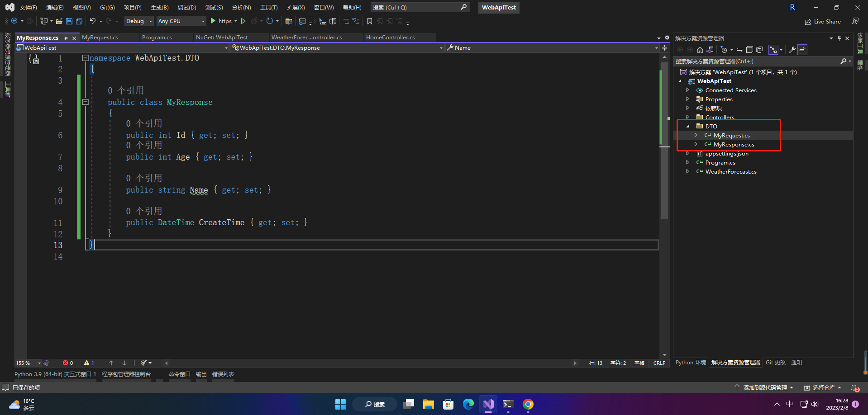Viewport: 868px width, 415px height.
Task: Click the feedback person icon near Live Share
Action: click(x=855, y=21)
